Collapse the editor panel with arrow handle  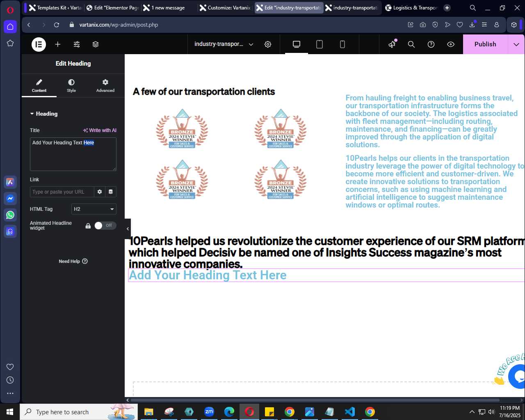pyautogui.click(x=128, y=229)
